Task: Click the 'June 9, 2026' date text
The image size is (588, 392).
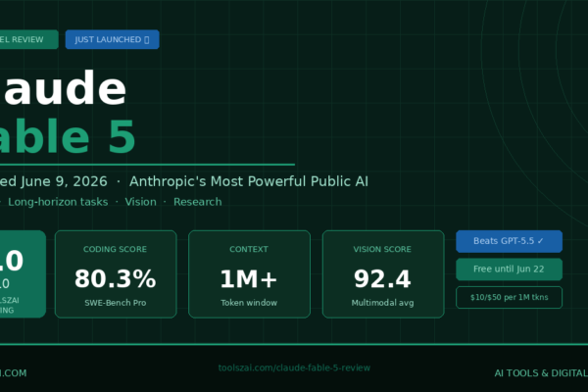Action: (x=64, y=182)
